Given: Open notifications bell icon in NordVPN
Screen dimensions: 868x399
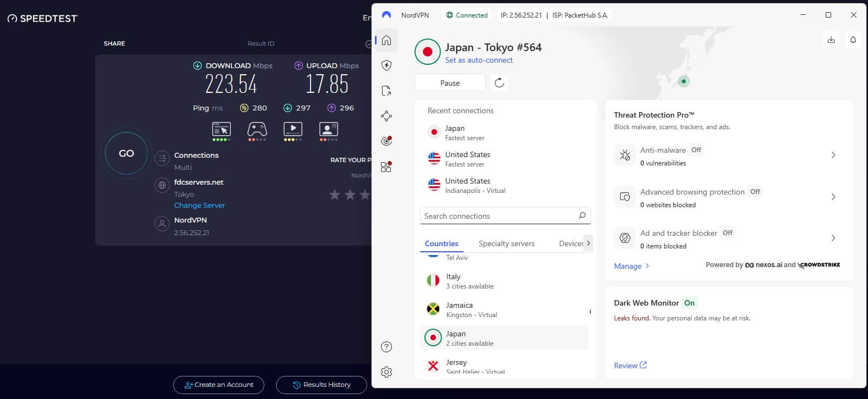Looking at the screenshot, I should (x=853, y=40).
